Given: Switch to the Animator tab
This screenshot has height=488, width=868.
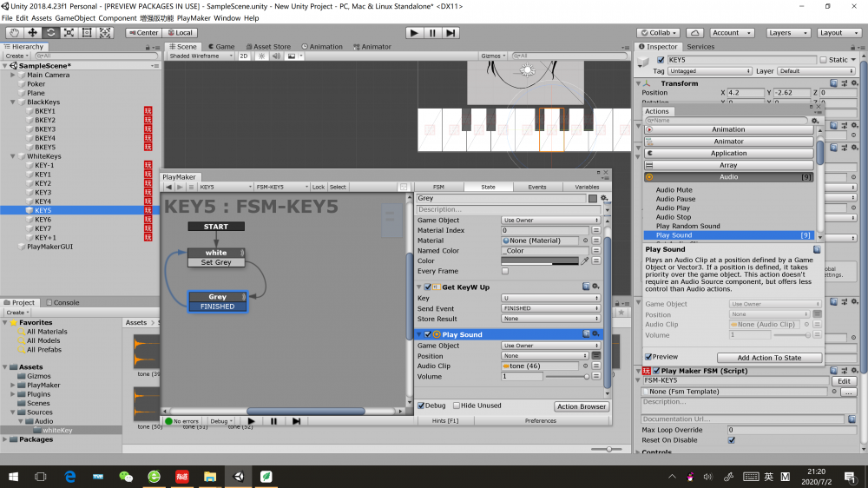Looking at the screenshot, I should click(x=372, y=47).
